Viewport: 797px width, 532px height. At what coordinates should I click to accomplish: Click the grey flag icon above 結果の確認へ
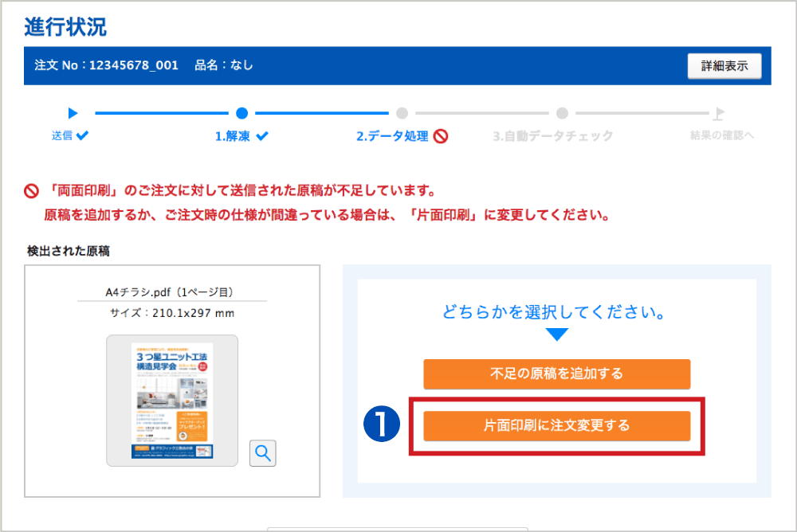tap(719, 113)
